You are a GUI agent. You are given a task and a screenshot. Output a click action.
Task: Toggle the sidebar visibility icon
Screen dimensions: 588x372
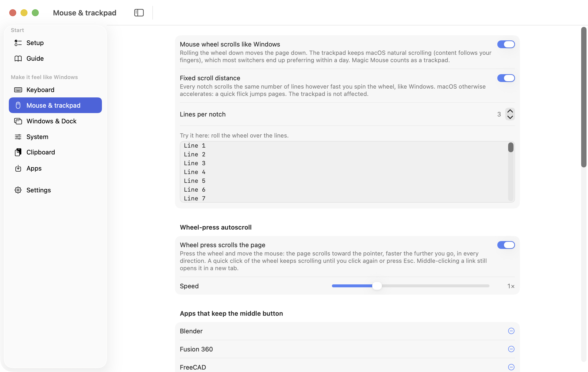click(139, 13)
